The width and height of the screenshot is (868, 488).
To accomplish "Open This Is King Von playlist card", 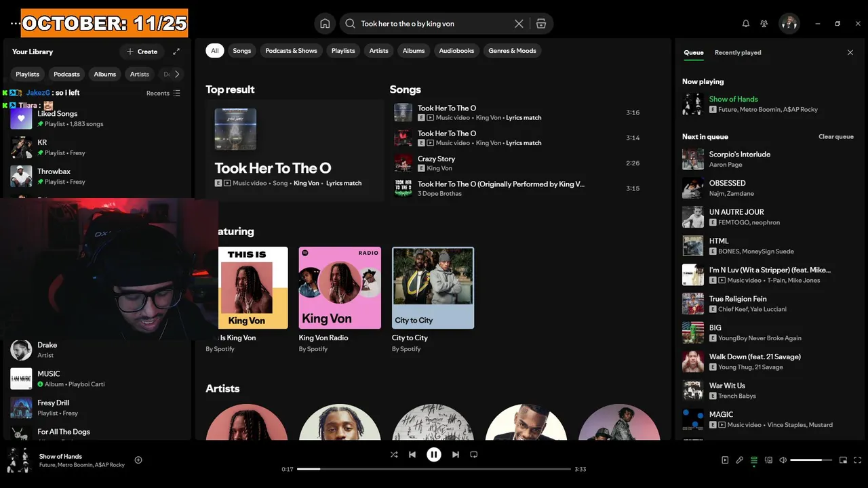I will [x=247, y=300].
